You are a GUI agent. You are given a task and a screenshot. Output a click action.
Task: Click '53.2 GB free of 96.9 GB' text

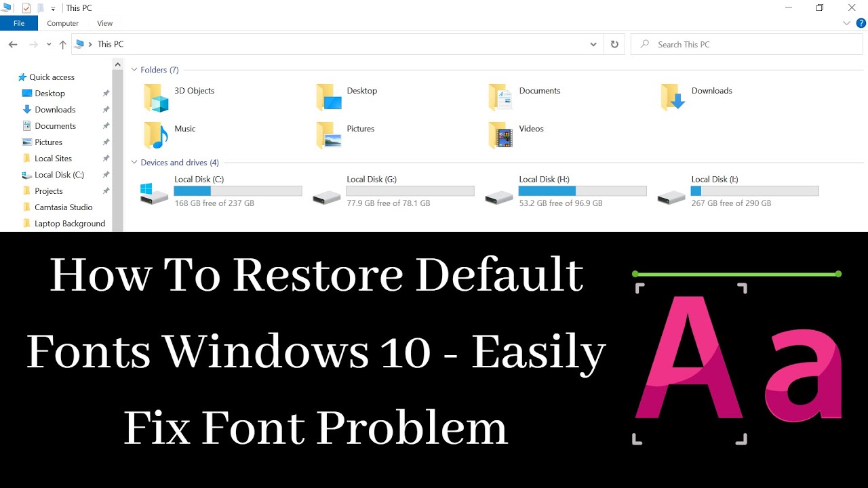[x=561, y=203]
